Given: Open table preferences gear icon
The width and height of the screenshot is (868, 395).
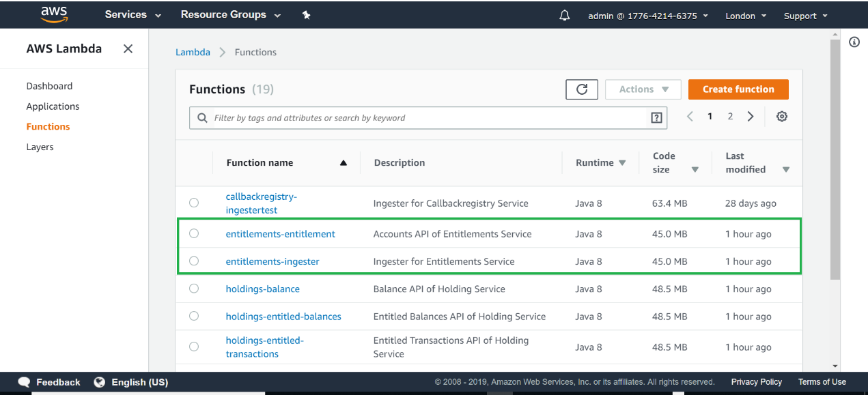Looking at the screenshot, I should tap(782, 117).
